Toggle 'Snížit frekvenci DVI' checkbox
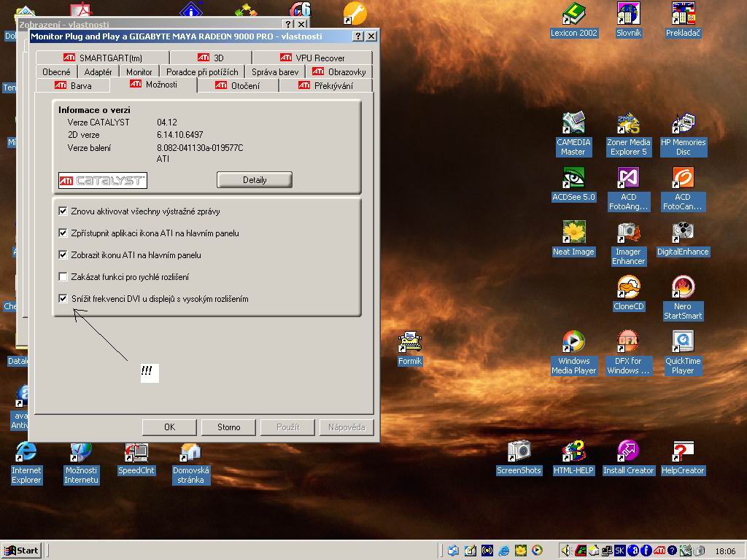 point(63,299)
